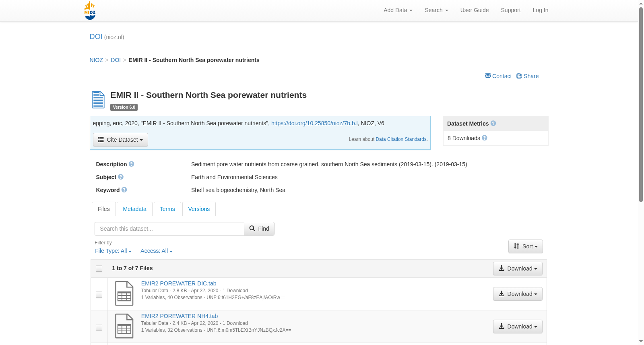Viewport: 644px width, 345px height.
Task: Click the help icon next to 8 Downloads
Action: click(485, 138)
